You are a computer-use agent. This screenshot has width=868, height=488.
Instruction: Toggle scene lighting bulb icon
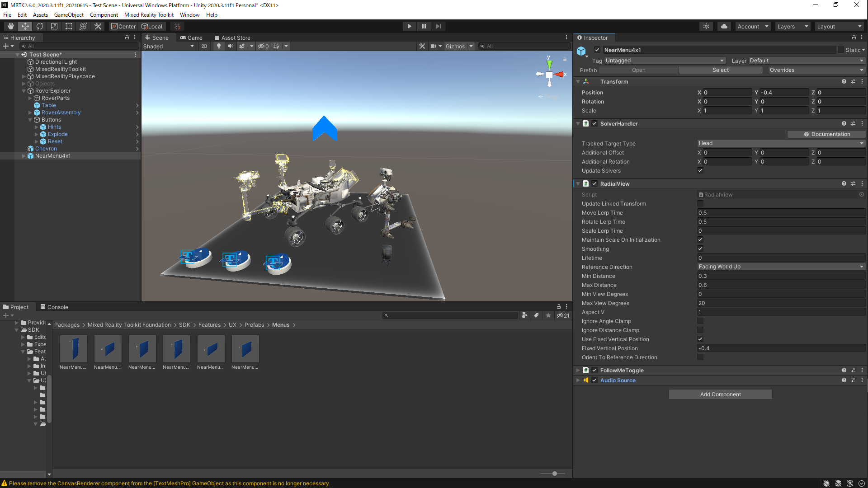click(x=219, y=46)
